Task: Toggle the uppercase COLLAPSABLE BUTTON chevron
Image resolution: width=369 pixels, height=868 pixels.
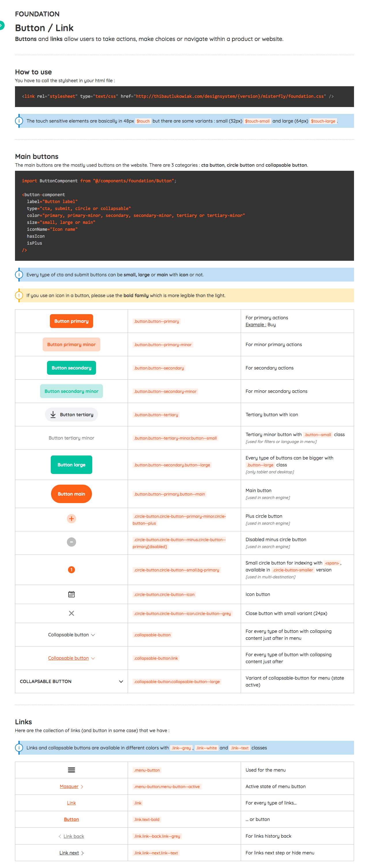Action: click(x=121, y=681)
